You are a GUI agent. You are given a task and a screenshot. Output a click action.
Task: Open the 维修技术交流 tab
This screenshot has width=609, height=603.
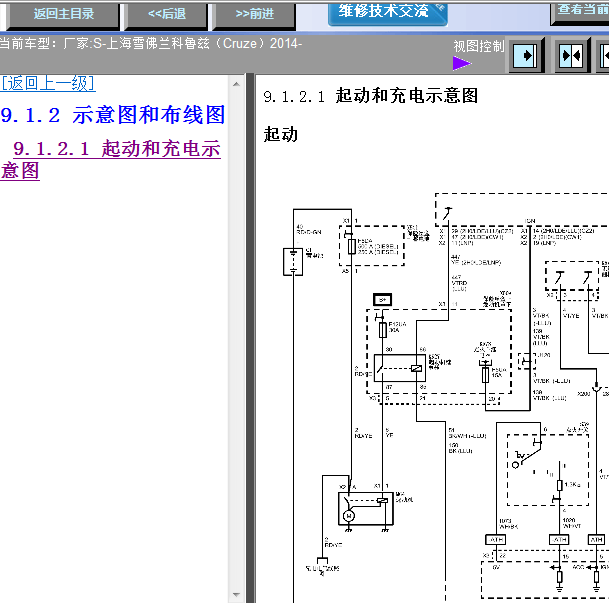click(x=388, y=12)
